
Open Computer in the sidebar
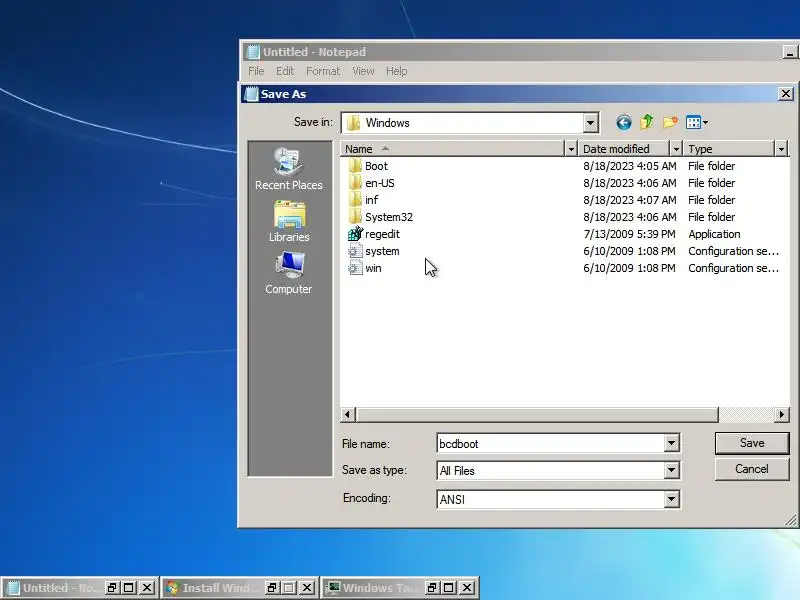pos(289,273)
